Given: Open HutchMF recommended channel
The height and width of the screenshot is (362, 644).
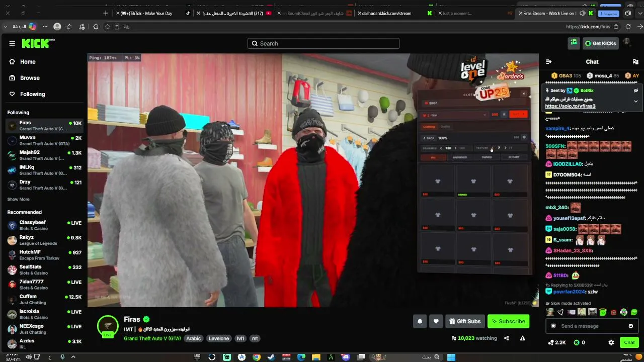Looking at the screenshot, I should 44,255.
